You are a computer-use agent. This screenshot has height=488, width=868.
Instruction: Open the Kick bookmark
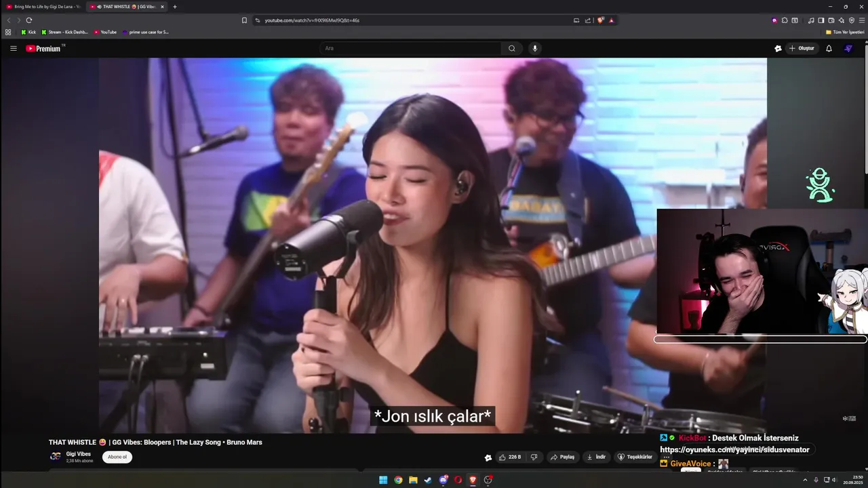click(x=28, y=32)
